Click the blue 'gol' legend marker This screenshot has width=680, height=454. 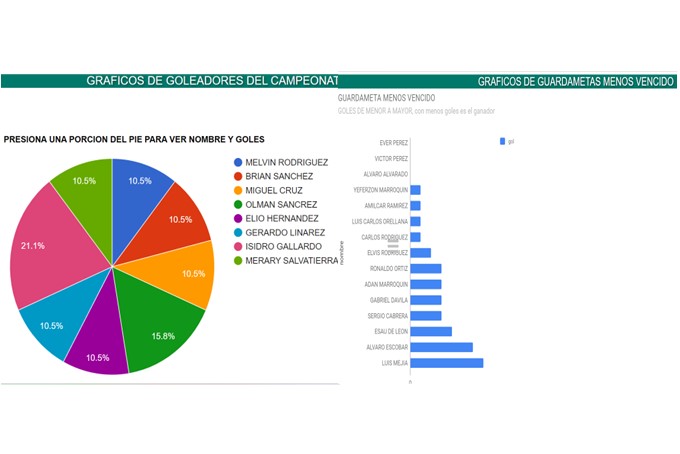click(x=502, y=142)
